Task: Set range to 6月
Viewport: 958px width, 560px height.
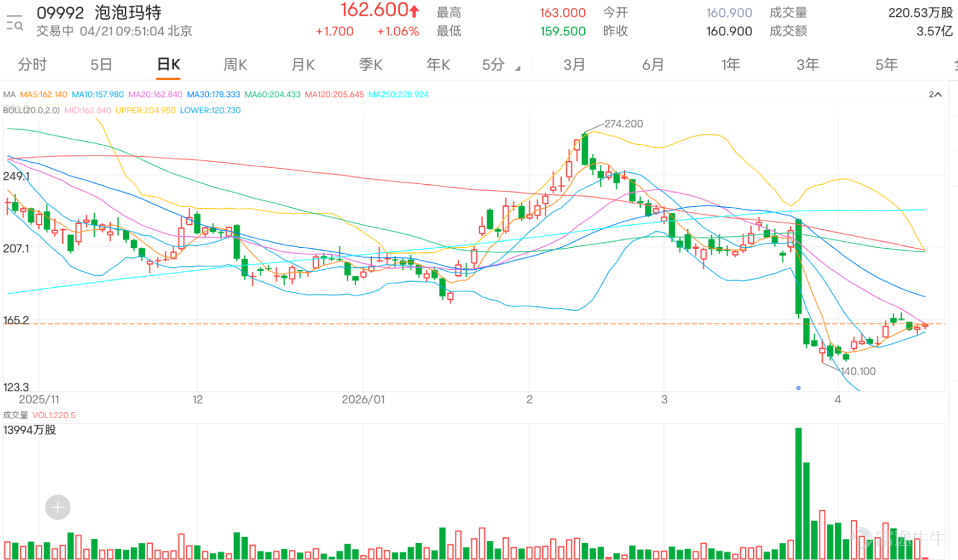Action: pos(653,65)
